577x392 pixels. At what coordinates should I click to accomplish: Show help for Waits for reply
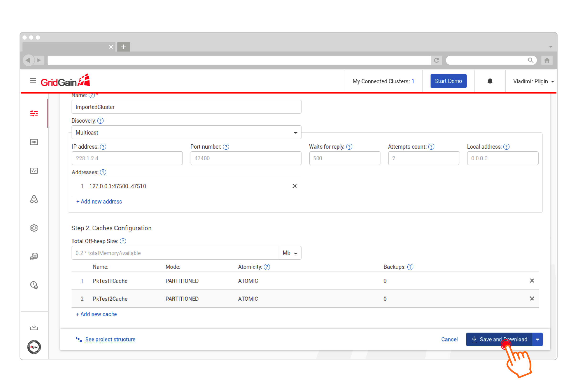[349, 147]
